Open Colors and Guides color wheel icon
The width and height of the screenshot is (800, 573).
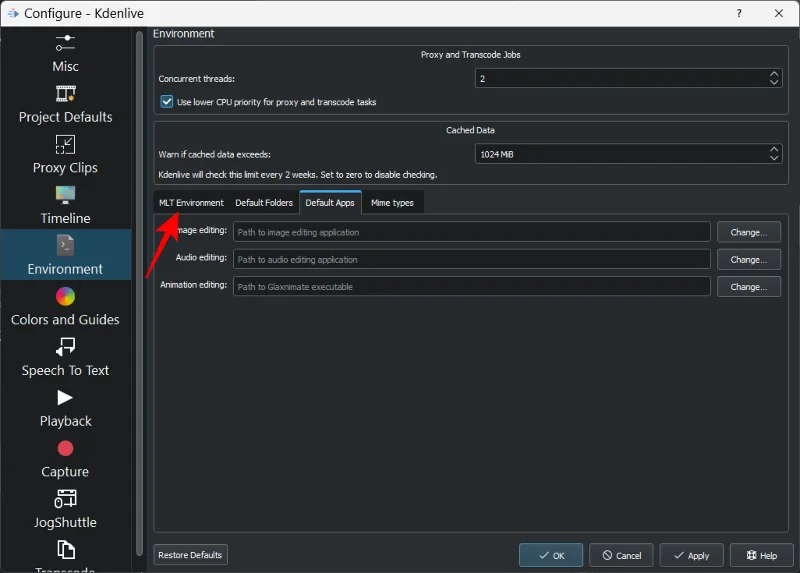(65, 296)
